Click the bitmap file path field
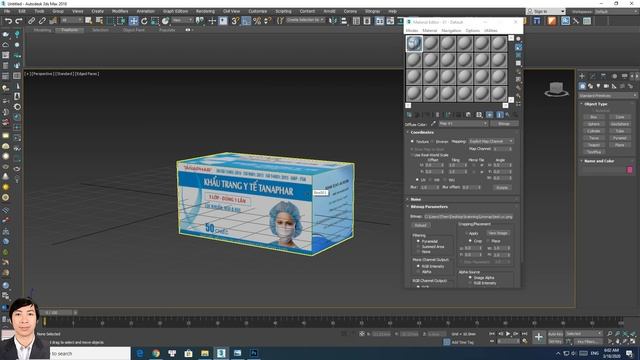Image resolution: width=640 pixels, height=360 pixels. tap(468, 217)
